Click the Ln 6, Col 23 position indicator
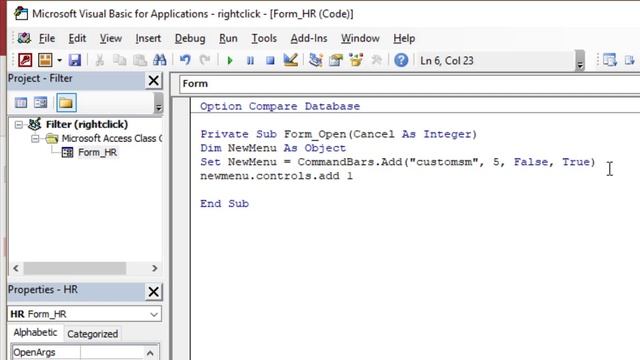The width and height of the screenshot is (640, 360). click(447, 61)
